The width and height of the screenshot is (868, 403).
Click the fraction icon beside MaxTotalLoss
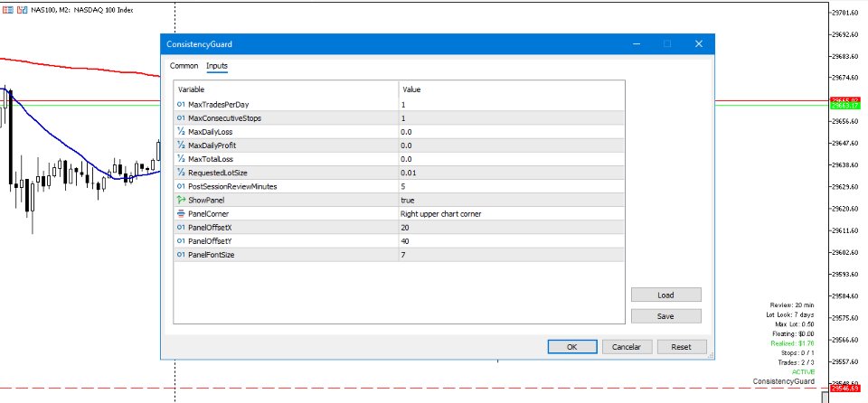181,159
